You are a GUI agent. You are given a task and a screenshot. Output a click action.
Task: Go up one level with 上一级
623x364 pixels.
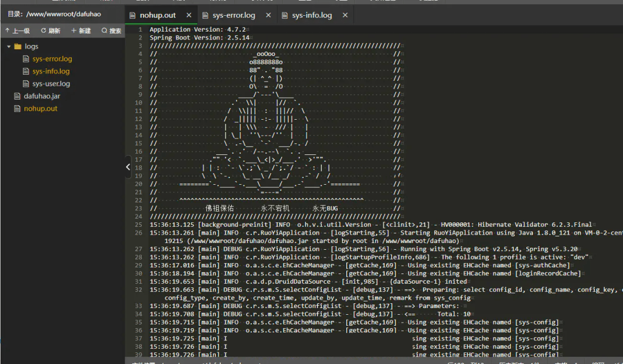(x=17, y=30)
